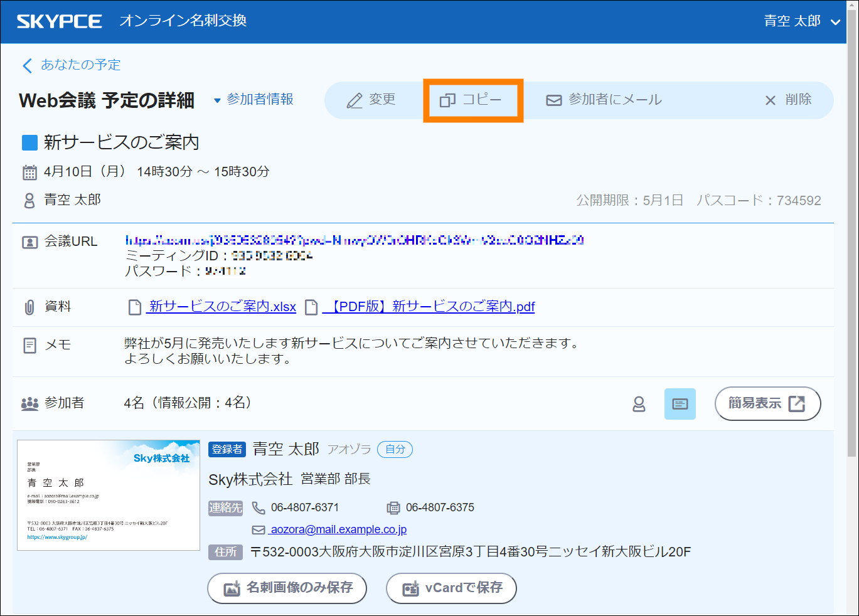
Task: Go back to あなたの予定
Action: click(72, 65)
